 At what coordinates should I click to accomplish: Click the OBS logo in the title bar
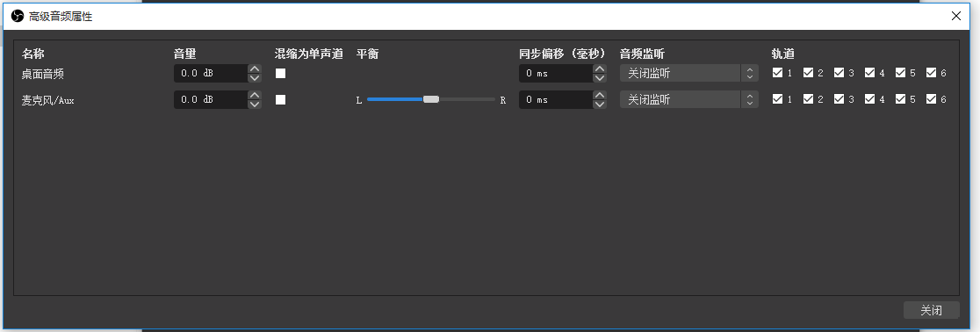[x=18, y=17]
